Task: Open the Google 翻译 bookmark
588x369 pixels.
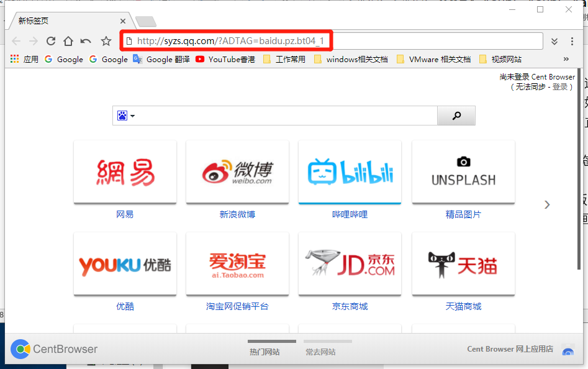Action: [x=161, y=59]
